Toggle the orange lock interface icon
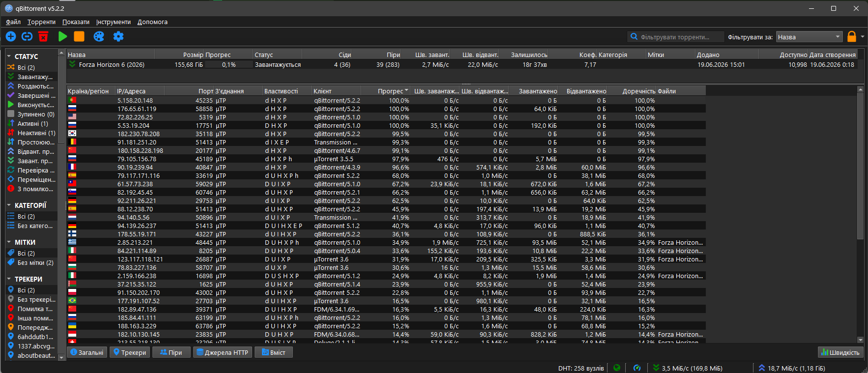The image size is (868, 373). [852, 36]
